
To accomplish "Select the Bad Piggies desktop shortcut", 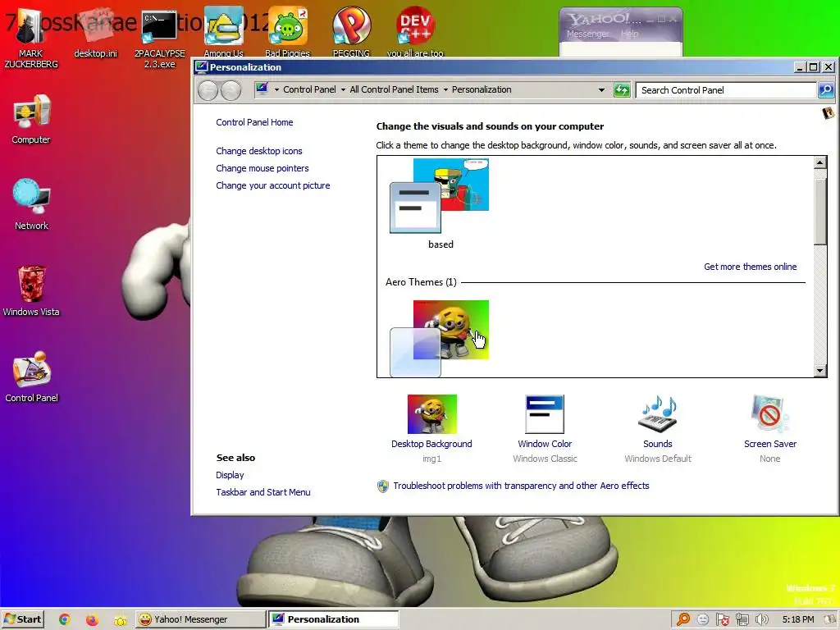I will 288,32.
